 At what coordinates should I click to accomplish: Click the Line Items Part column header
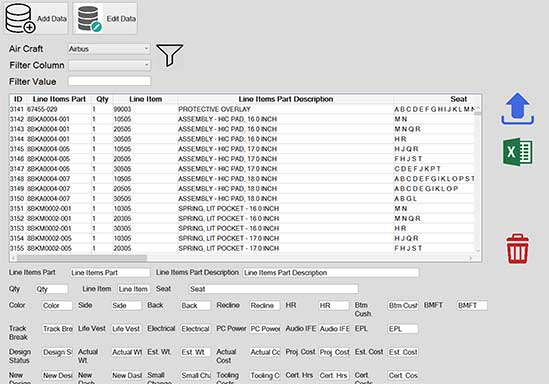click(59, 99)
